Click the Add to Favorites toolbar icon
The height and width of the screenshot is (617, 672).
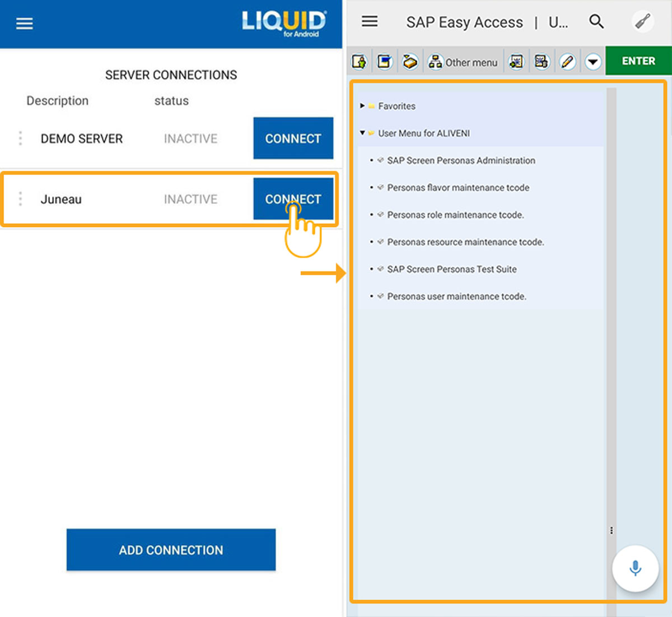pos(516,62)
